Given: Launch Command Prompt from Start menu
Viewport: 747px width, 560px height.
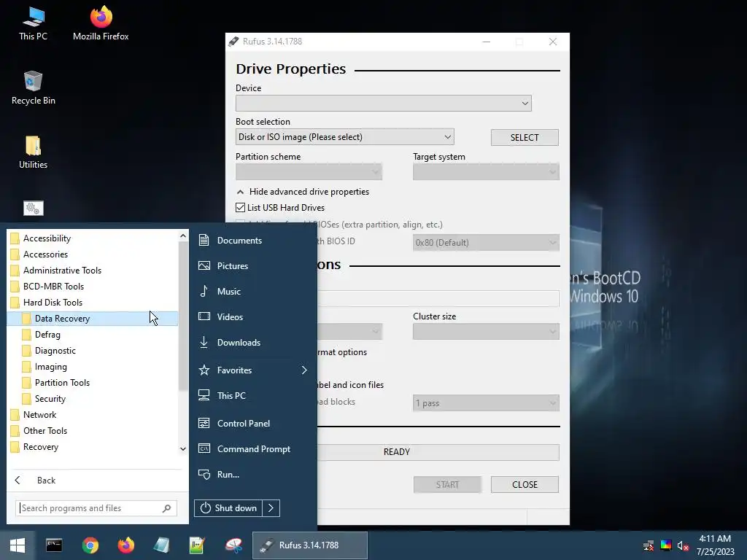Looking at the screenshot, I should tap(253, 449).
